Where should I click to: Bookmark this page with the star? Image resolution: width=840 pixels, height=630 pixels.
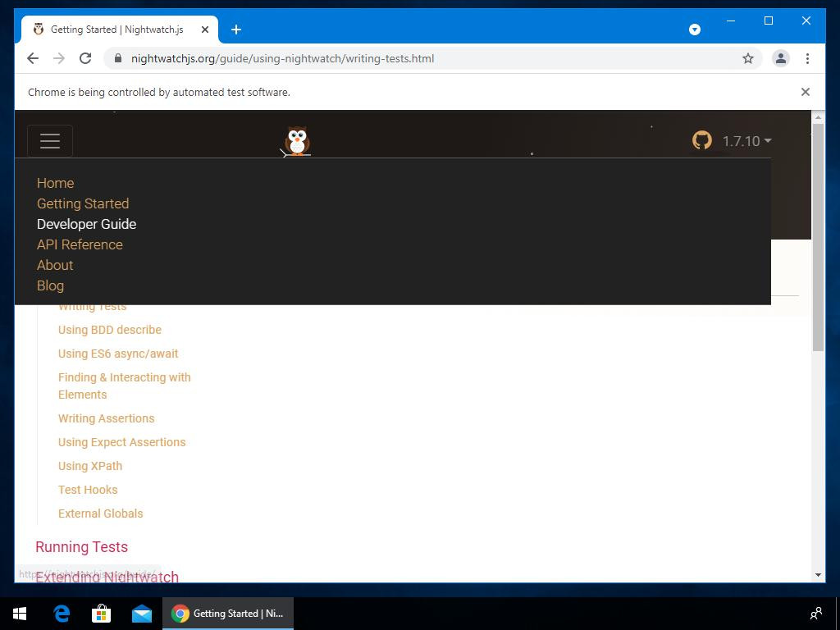748,58
